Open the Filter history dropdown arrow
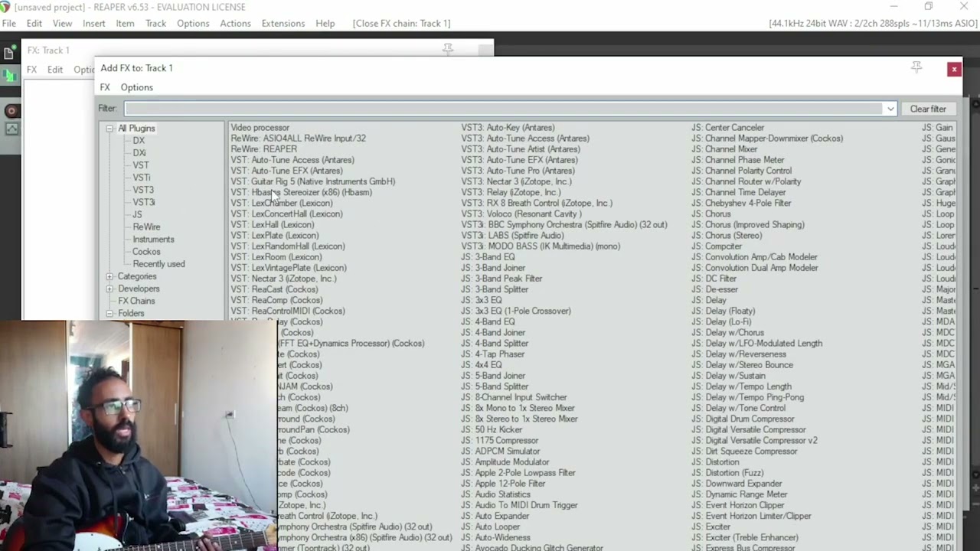The width and height of the screenshot is (980, 551). [890, 109]
